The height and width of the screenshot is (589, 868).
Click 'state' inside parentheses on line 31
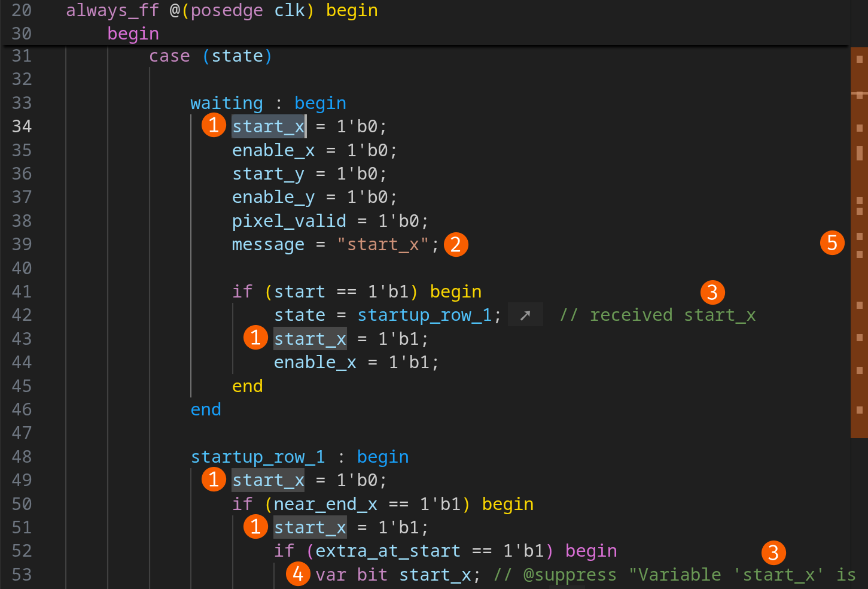pyautogui.click(x=237, y=56)
